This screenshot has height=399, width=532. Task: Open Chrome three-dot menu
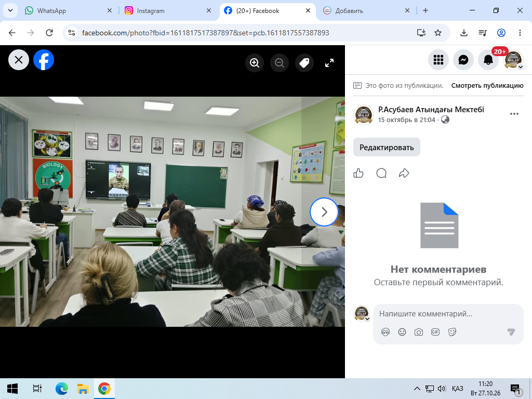(x=520, y=33)
